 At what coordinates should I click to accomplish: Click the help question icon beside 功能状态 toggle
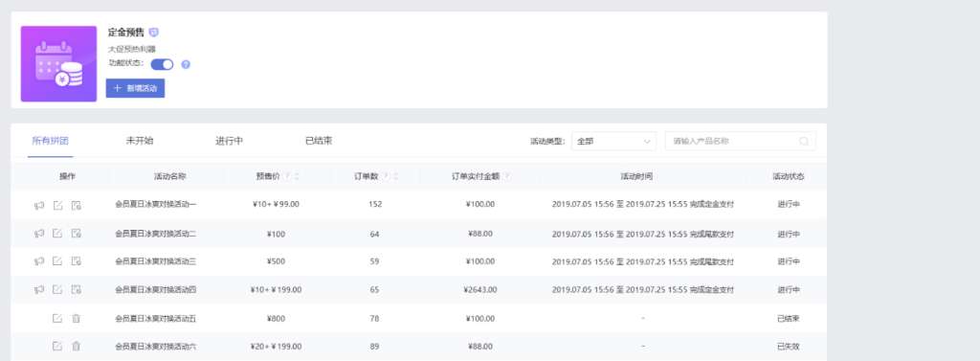click(186, 64)
